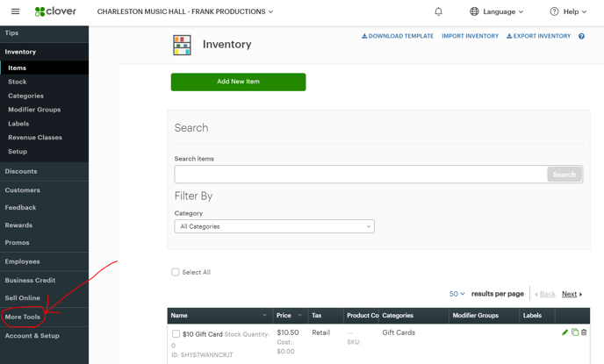
Task: Open More Tools in the sidebar
Action: pos(23,317)
